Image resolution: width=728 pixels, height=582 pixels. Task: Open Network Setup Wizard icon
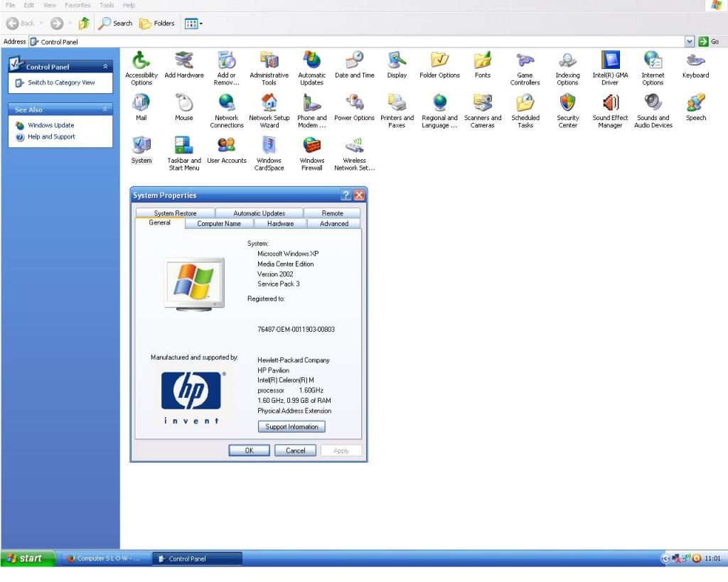click(x=269, y=104)
